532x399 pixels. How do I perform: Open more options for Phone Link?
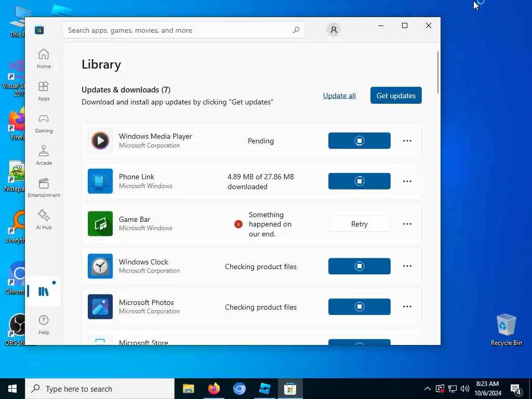coord(407,181)
